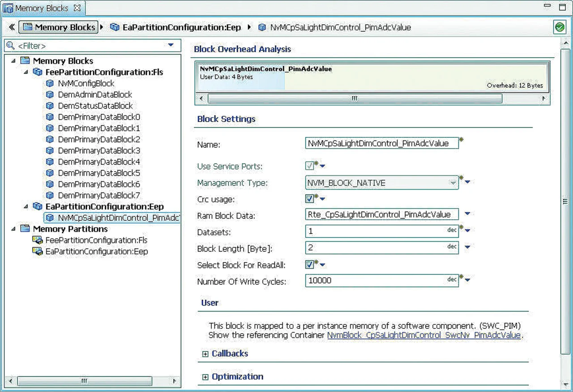The height and width of the screenshot is (392, 573).
Task: Click the EaPartitionConfiguration:Eep breadcrumb cube icon
Action: (x=115, y=27)
